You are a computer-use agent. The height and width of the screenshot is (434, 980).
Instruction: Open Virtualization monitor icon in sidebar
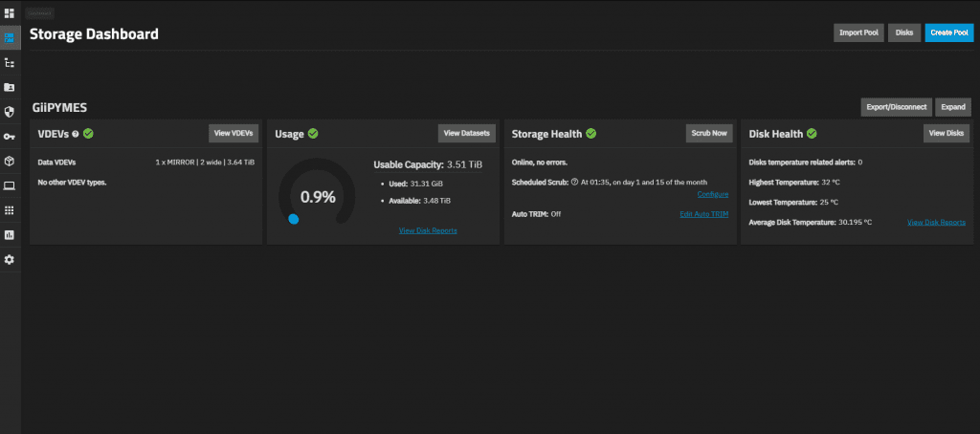(x=10, y=185)
